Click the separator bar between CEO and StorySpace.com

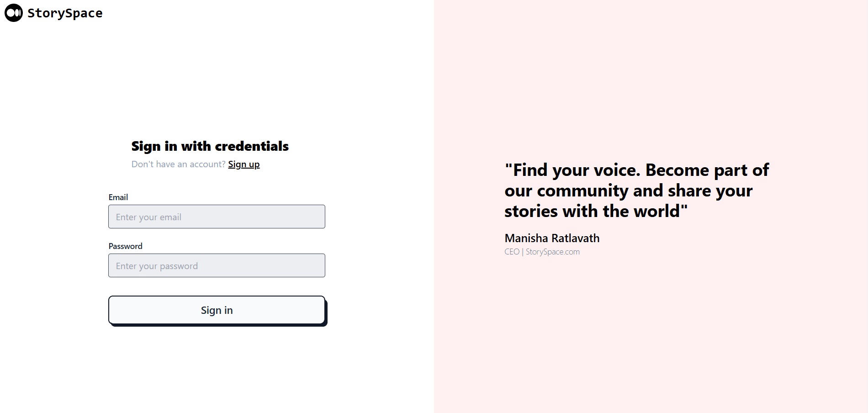click(523, 252)
